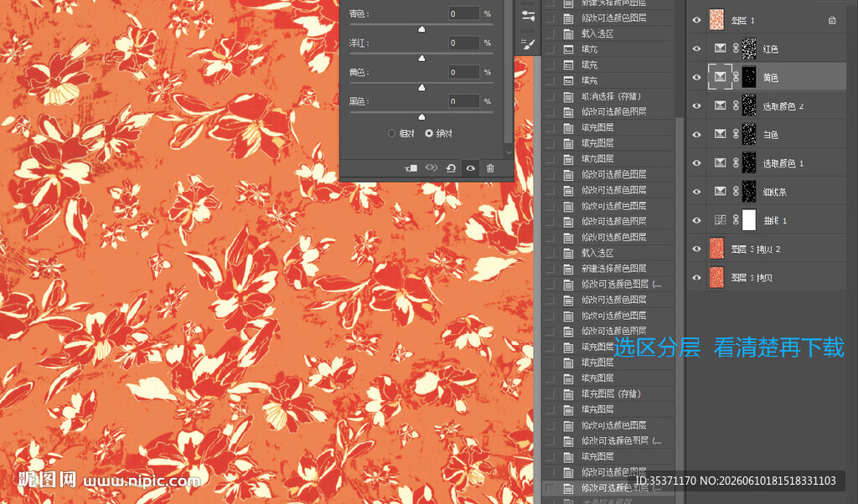Screen dimensions: 858x504
Task: Toggle visibility of 白色 layer
Action: pos(696,134)
